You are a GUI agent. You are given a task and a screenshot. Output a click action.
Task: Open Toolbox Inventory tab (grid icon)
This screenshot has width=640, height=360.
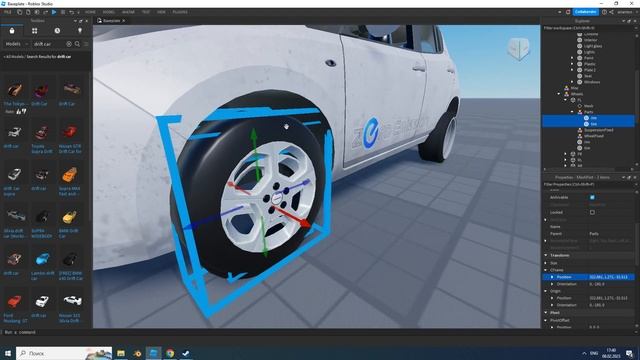coord(35,31)
